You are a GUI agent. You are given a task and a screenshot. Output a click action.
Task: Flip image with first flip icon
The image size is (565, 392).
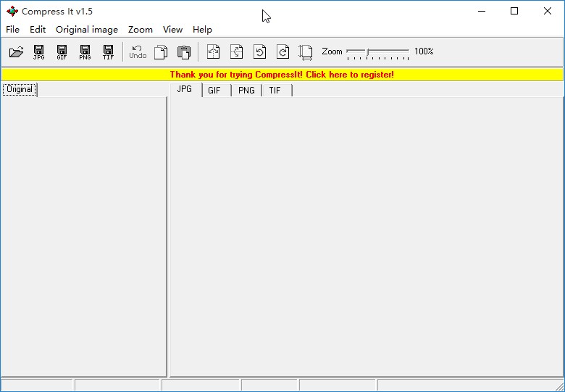click(213, 51)
